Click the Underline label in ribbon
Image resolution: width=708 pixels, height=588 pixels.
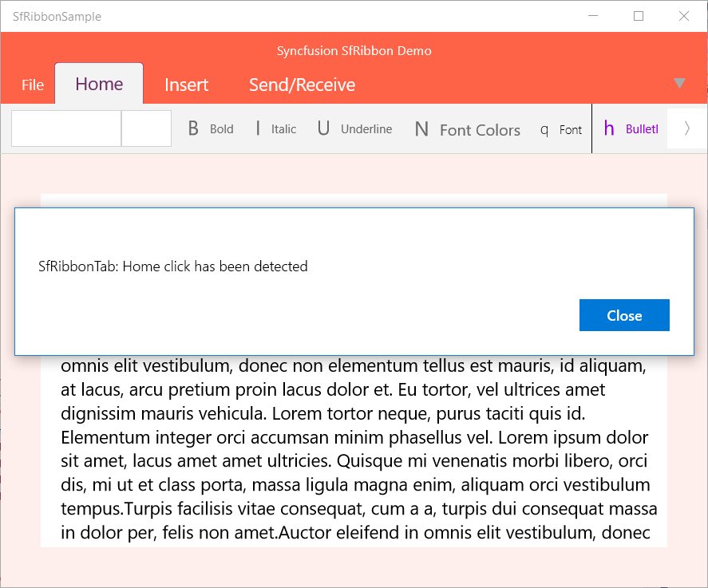366,129
